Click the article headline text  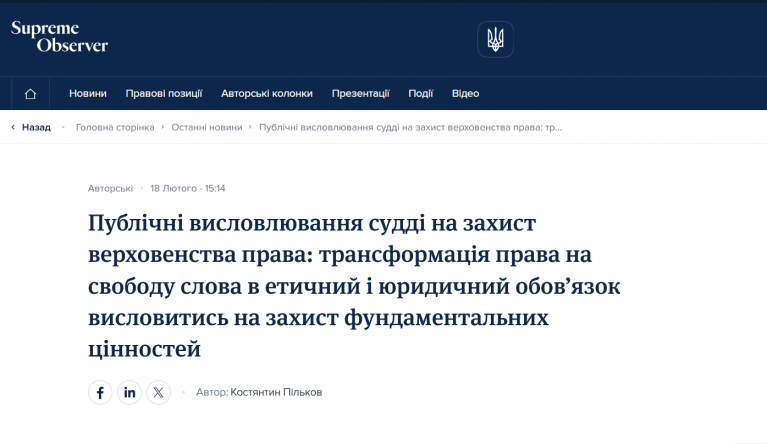(354, 285)
